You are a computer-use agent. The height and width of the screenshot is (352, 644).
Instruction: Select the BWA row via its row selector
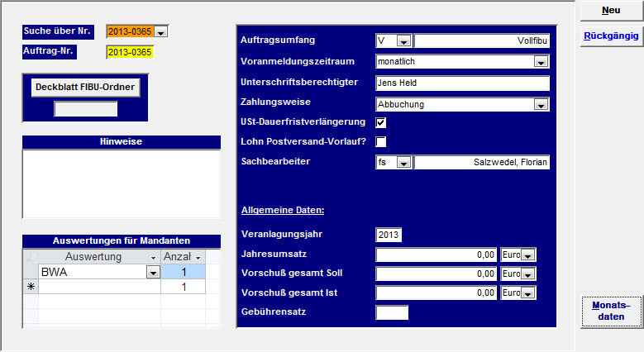coord(31,272)
